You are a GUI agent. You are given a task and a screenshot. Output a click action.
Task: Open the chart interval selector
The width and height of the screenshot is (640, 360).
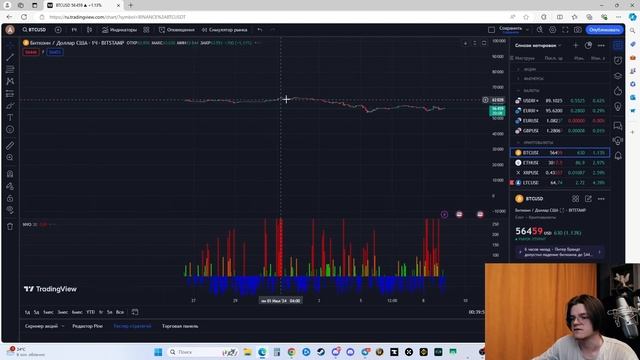click(74, 30)
